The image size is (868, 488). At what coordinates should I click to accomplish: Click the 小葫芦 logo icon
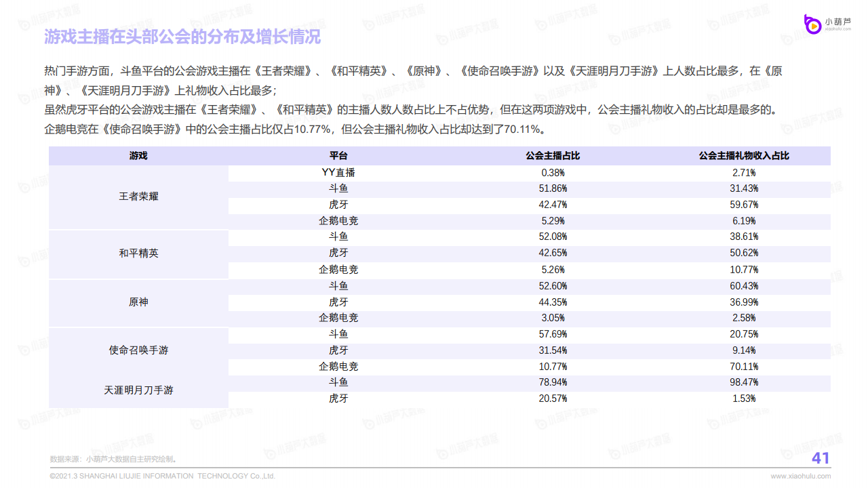(812, 24)
